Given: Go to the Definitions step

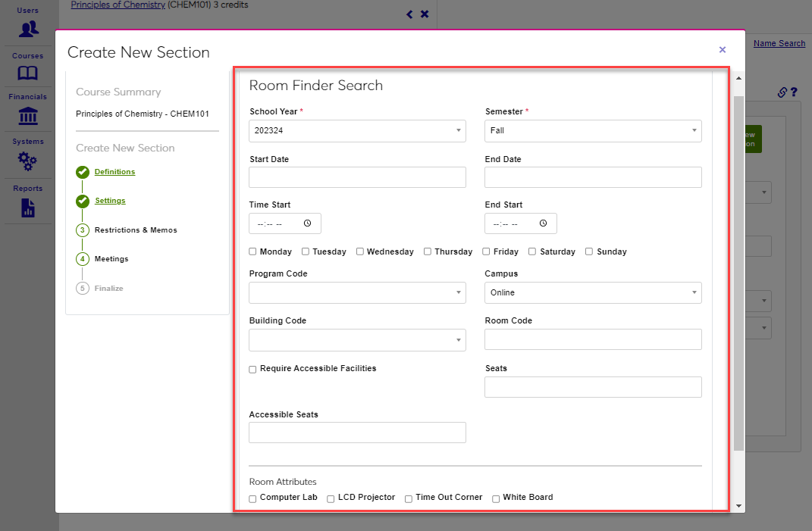Looking at the screenshot, I should coord(114,172).
